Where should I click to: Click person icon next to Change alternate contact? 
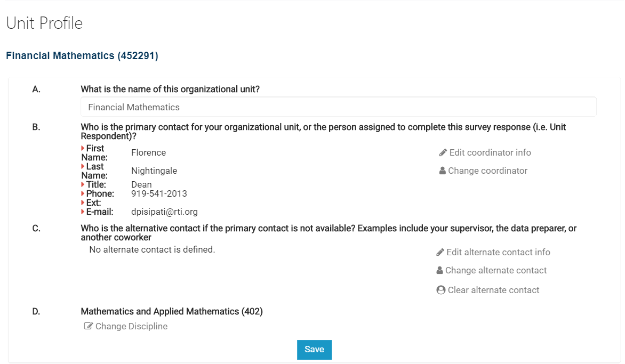pos(440,271)
